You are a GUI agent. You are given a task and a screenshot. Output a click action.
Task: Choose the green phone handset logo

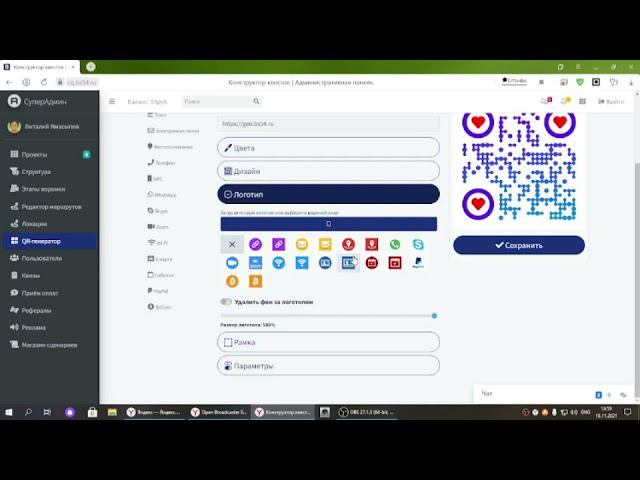[x=395, y=244]
